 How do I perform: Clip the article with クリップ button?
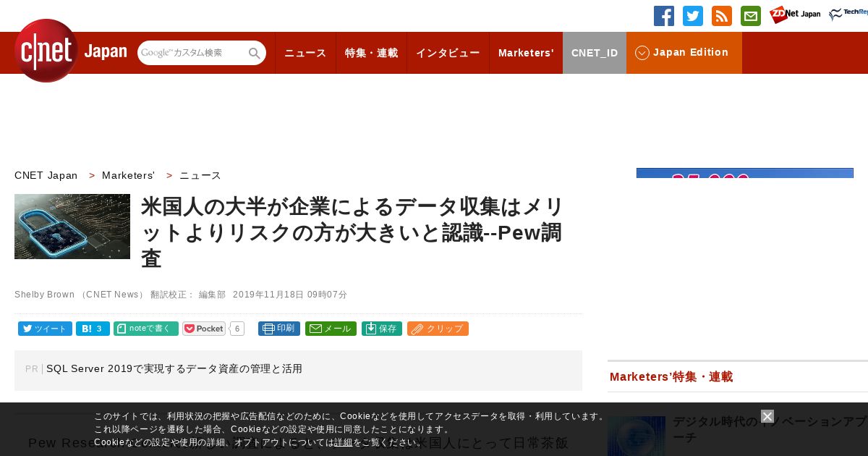pyautogui.click(x=438, y=329)
